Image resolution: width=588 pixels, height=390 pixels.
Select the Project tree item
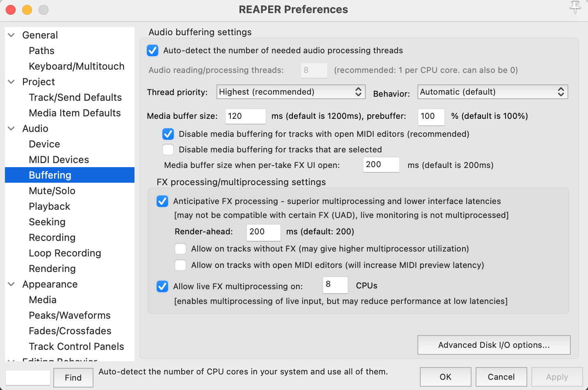[x=39, y=82]
